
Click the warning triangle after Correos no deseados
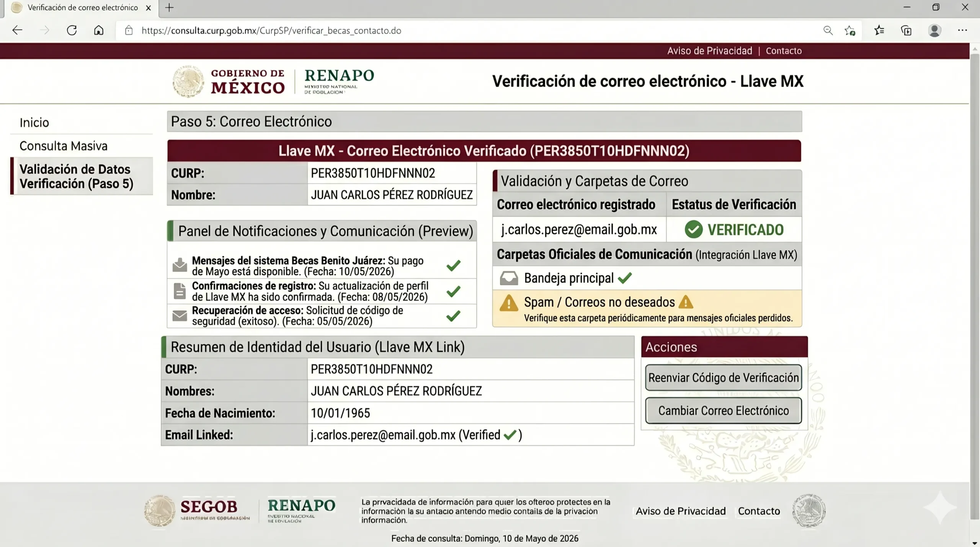pos(686,302)
